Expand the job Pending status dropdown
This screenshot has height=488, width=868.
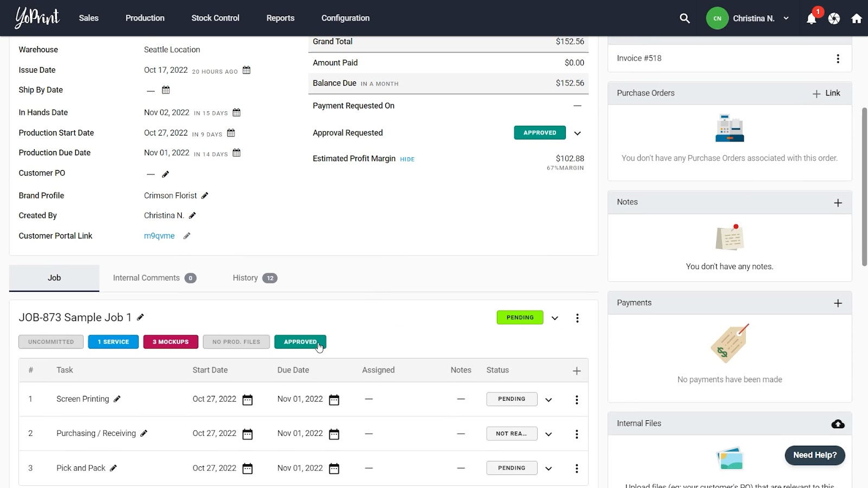coord(555,318)
